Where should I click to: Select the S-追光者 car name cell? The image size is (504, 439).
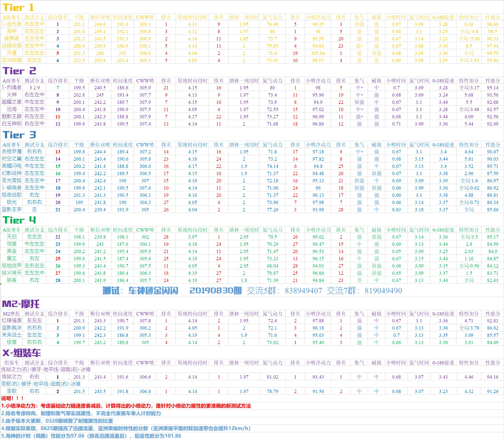coord(12,24)
